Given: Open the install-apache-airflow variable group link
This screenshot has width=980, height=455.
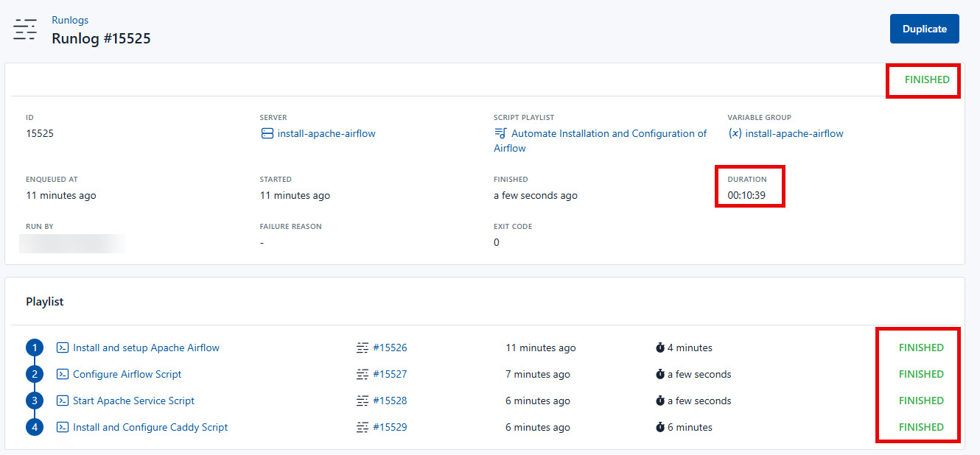Looking at the screenshot, I should click(794, 134).
